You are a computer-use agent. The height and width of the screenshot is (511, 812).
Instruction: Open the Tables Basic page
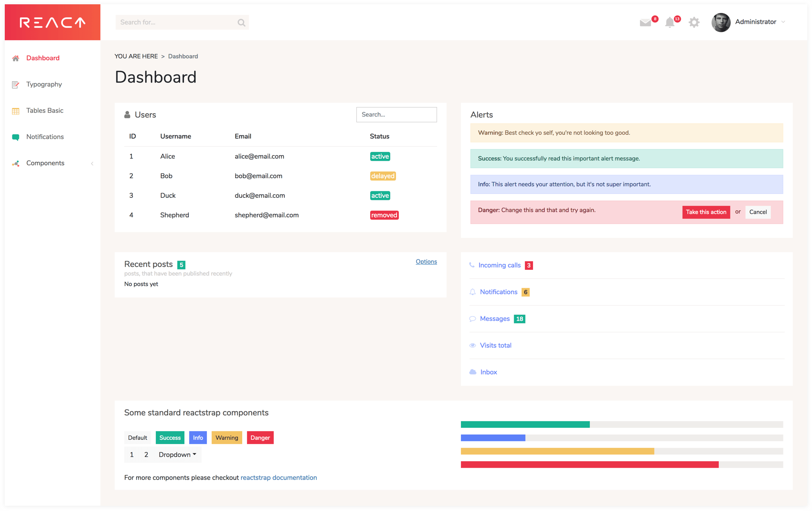pyautogui.click(x=44, y=110)
